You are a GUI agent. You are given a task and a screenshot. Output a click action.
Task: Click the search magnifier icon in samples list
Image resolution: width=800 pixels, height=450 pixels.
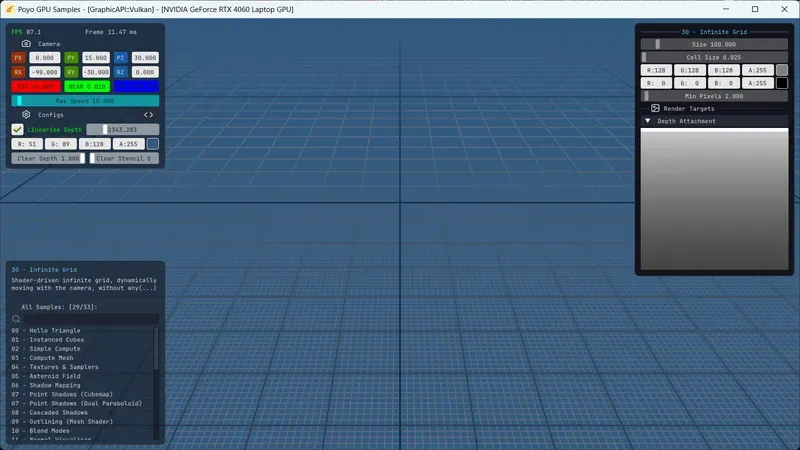(16, 319)
